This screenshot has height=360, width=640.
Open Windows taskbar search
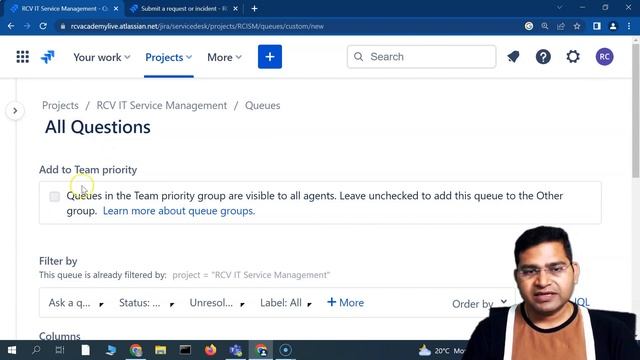tap(36, 350)
